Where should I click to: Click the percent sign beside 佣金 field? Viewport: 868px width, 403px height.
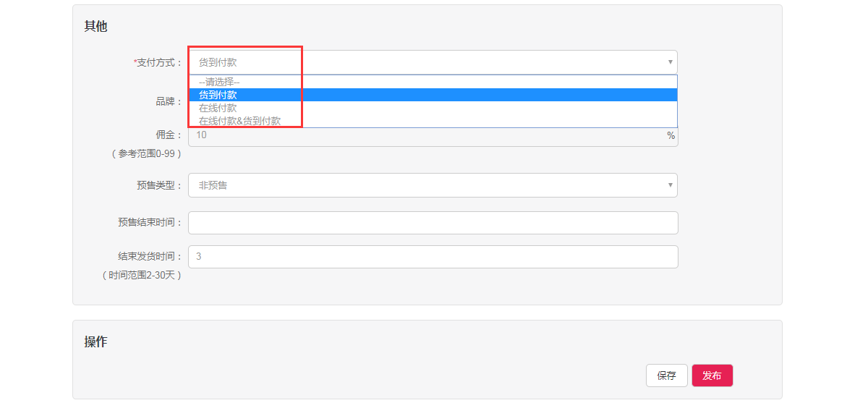[671, 135]
